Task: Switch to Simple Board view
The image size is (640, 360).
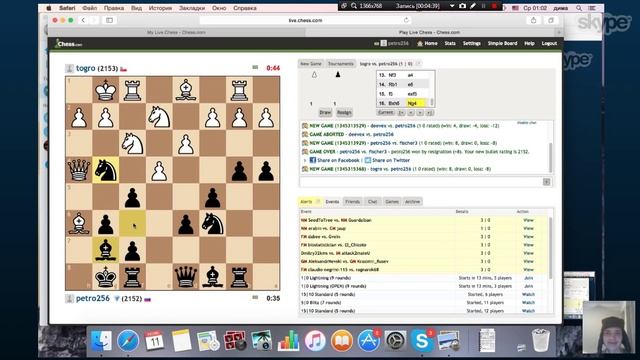Action: 502,43
